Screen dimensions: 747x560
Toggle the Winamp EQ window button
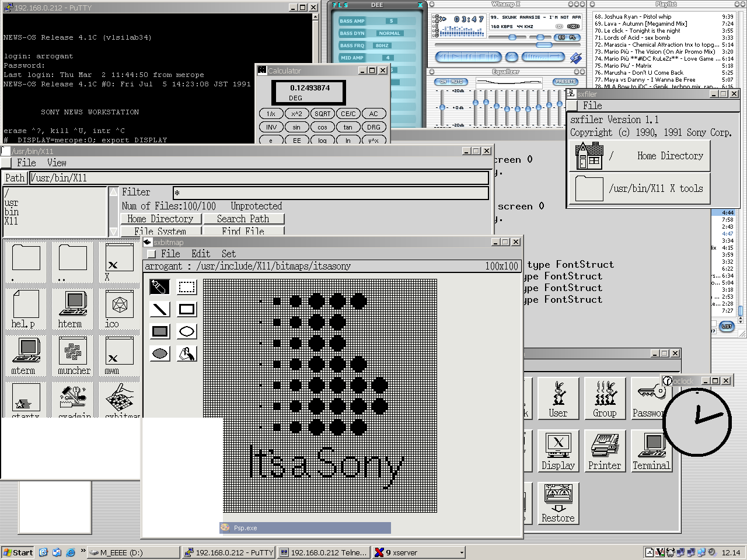point(562,37)
